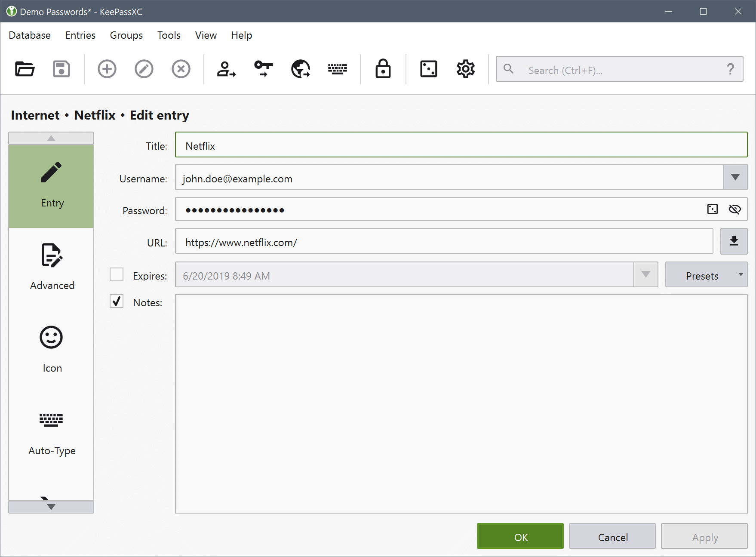
Task: Copy the username to clipboard
Action: click(x=225, y=69)
